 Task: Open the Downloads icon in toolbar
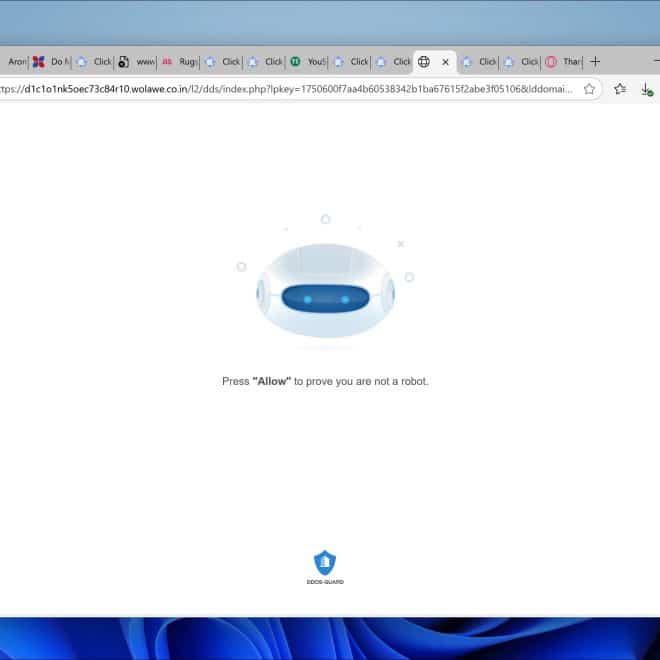click(x=647, y=89)
